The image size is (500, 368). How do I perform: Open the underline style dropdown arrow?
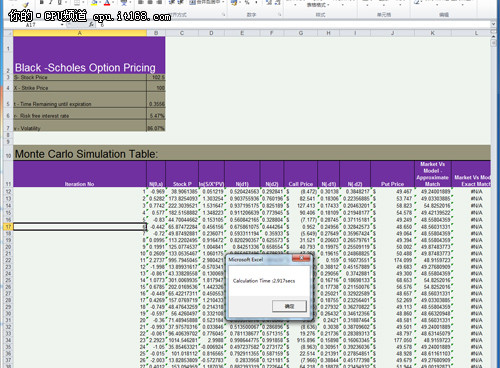point(65,3)
